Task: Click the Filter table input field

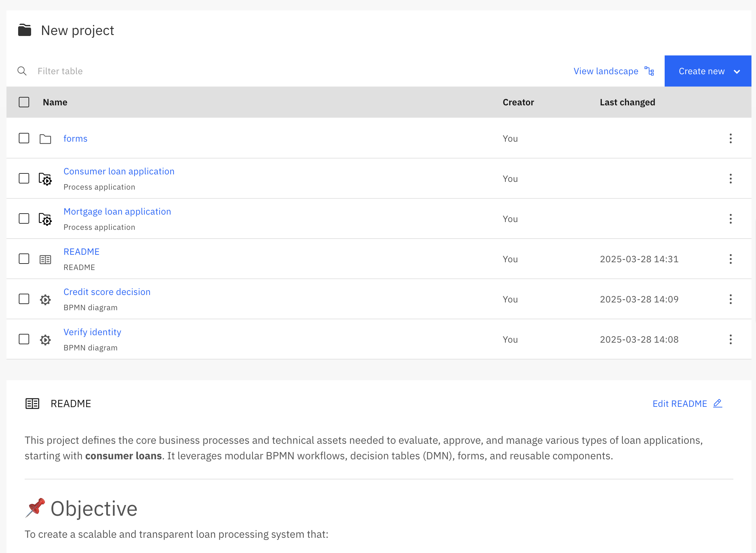Action: (134, 71)
